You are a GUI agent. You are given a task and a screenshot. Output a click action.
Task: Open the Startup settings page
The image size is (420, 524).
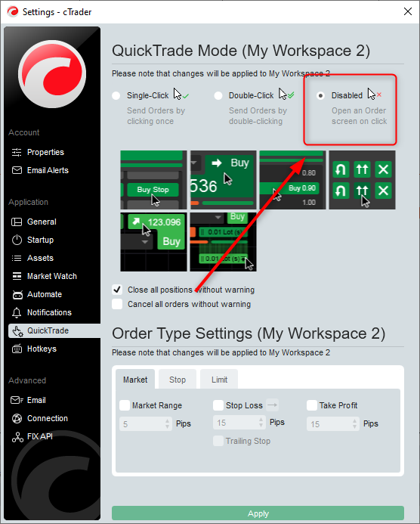click(x=40, y=240)
